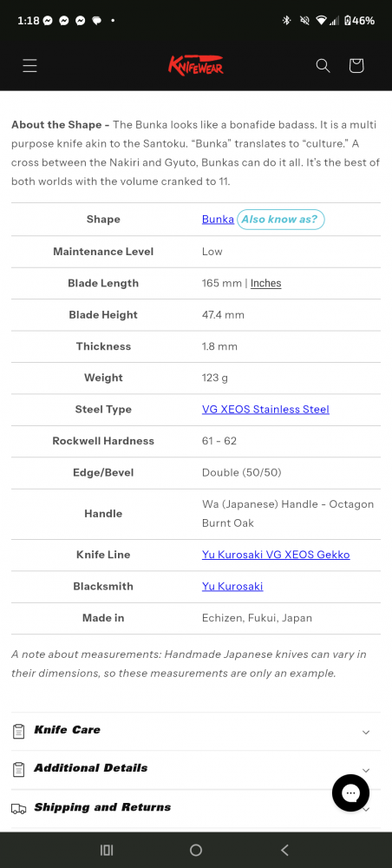
Task: Open the Yu Kurosaki VG XEOS Gekko link
Action: click(276, 555)
